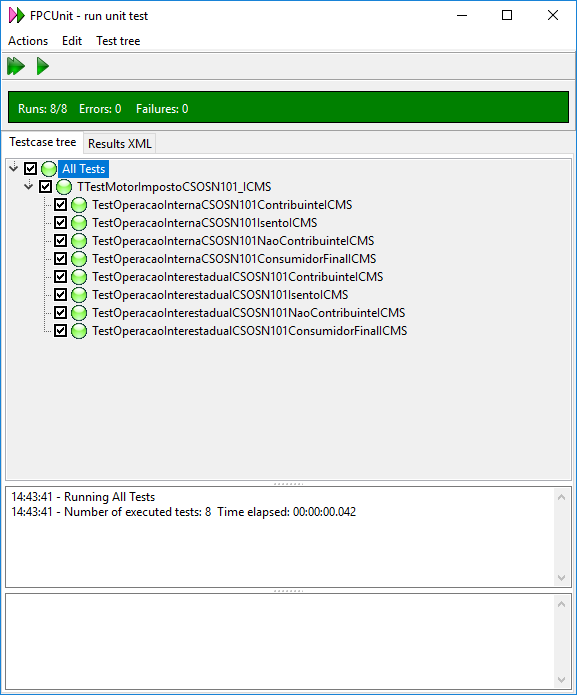Click green circle of TestOperacaoInternaCSOSN101ContribuinteICMS
The image size is (577, 695).
pyautogui.click(x=79, y=205)
